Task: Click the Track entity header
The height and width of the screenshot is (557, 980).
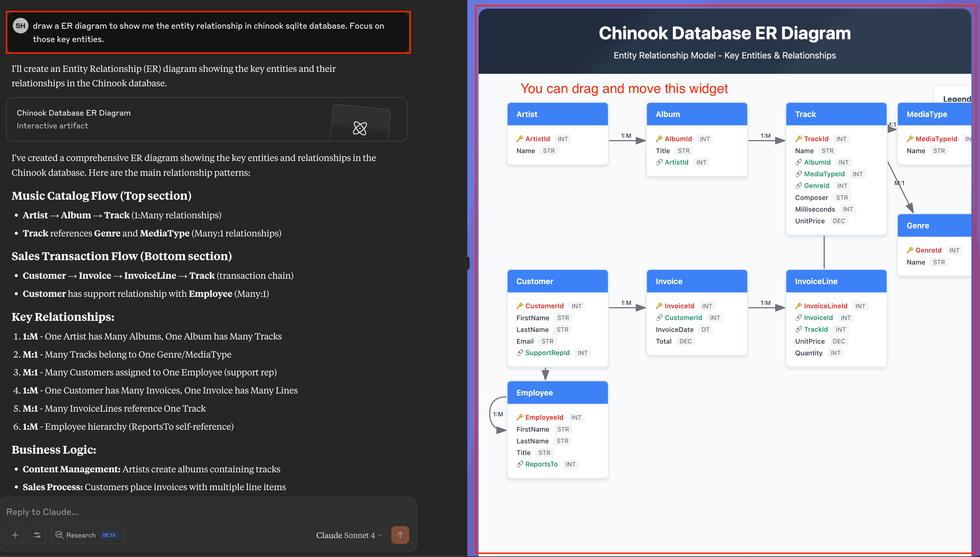Action: pos(836,114)
